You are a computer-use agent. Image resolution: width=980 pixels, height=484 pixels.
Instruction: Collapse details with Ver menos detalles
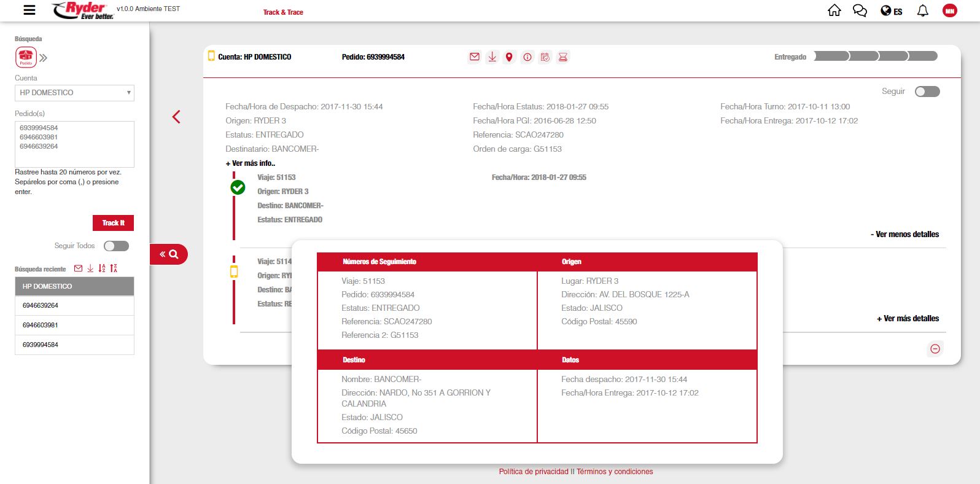[x=904, y=235]
